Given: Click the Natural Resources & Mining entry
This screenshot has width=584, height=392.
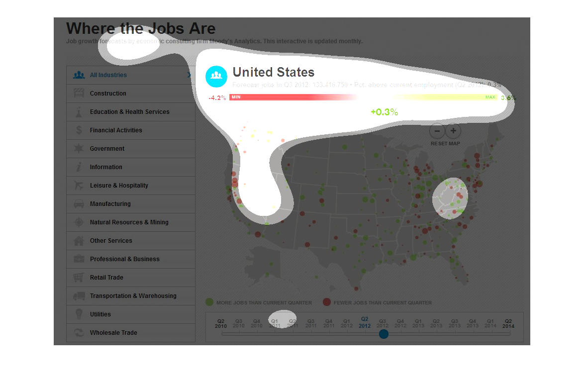Looking at the screenshot, I should click(129, 222).
